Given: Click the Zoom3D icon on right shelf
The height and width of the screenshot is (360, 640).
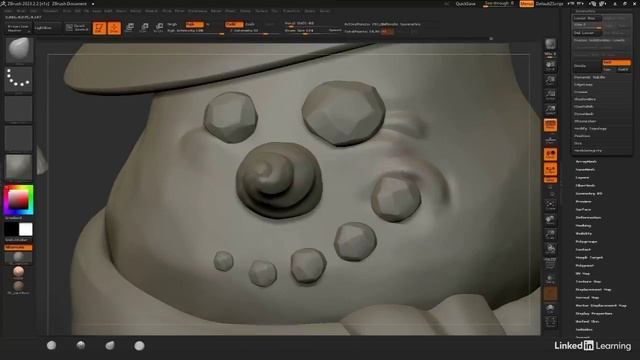Looking at the screenshot, I should (x=550, y=235).
